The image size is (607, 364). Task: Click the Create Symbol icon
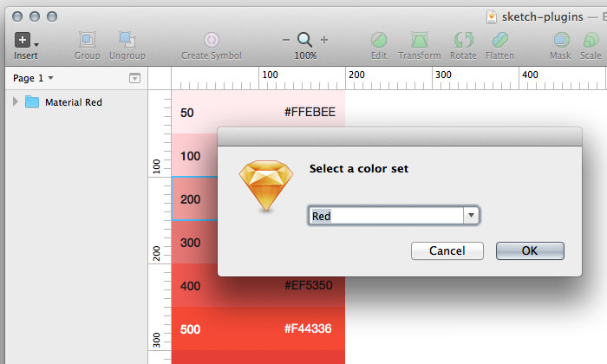click(x=212, y=40)
